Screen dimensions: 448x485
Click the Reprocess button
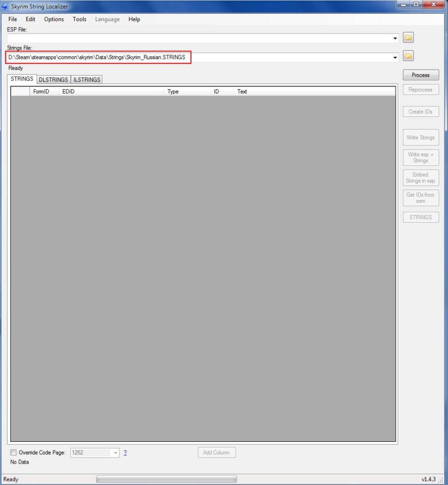pos(420,90)
